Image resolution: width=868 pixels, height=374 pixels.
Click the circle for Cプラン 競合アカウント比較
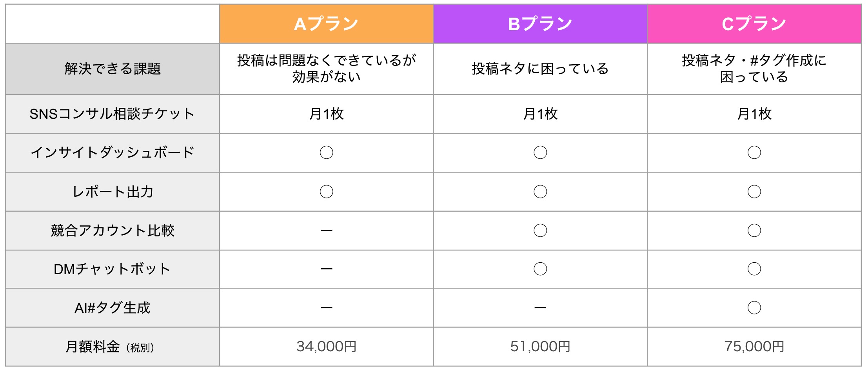tap(754, 231)
